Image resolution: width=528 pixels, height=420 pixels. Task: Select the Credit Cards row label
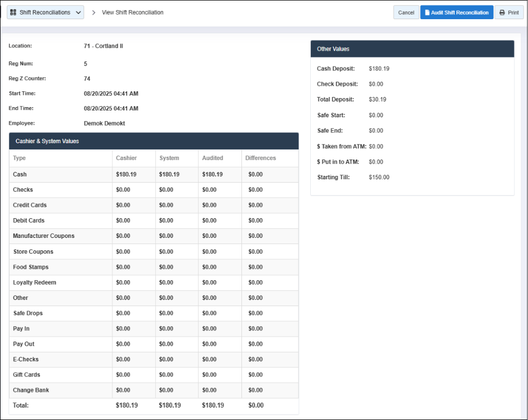point(30,205)
